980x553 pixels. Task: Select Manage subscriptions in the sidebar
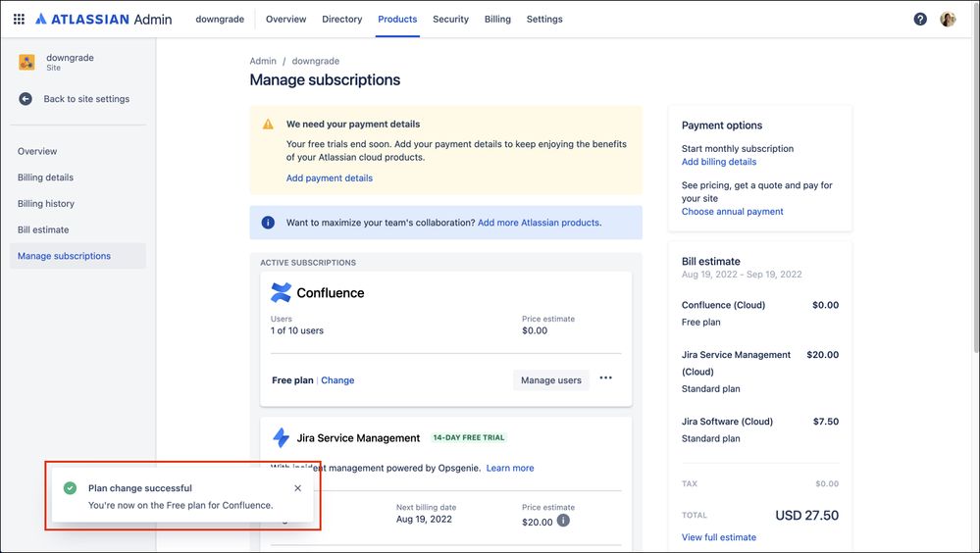(78, 256)
